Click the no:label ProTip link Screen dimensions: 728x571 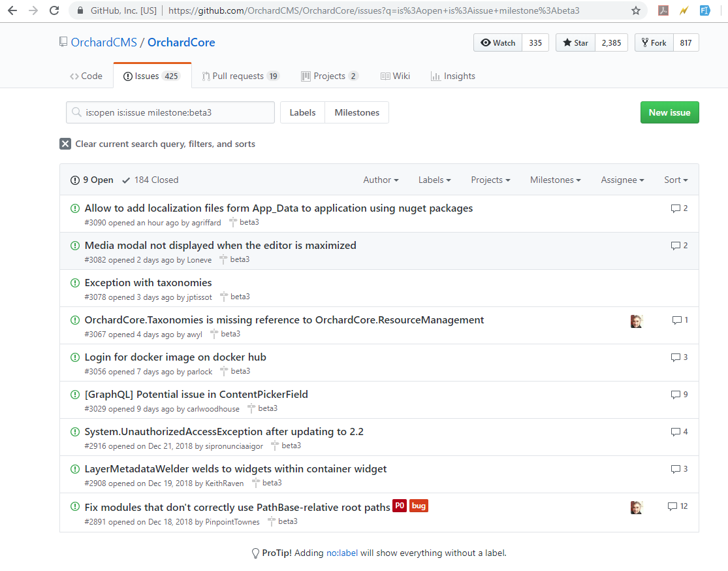342,553
